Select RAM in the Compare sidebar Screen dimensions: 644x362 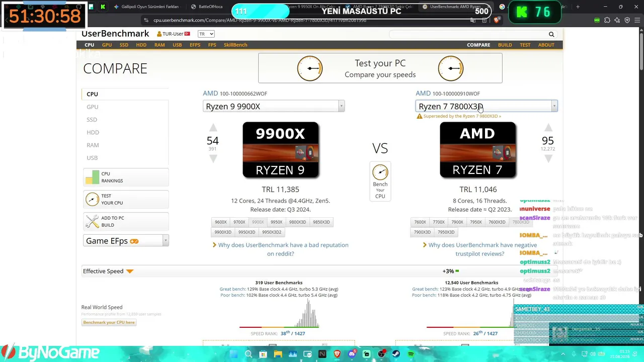(93, 145)
